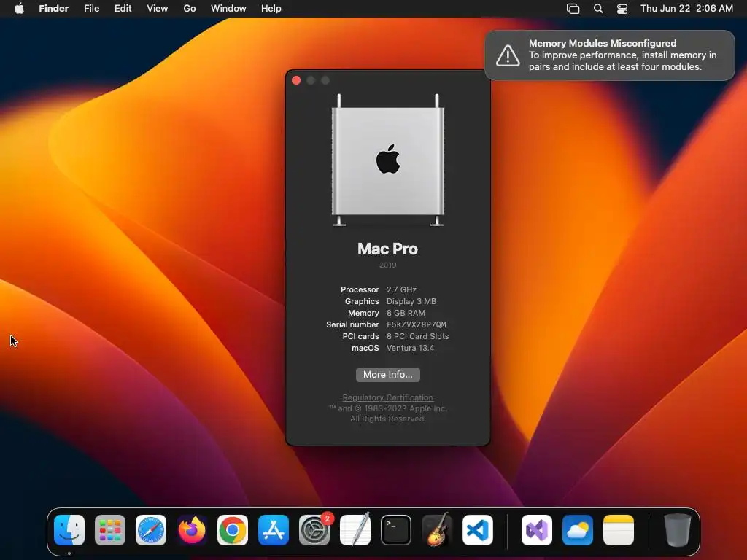The height and width of the screenshot is (560, 747).
Task: Open the Apple menu
Action: click(19, 8)
